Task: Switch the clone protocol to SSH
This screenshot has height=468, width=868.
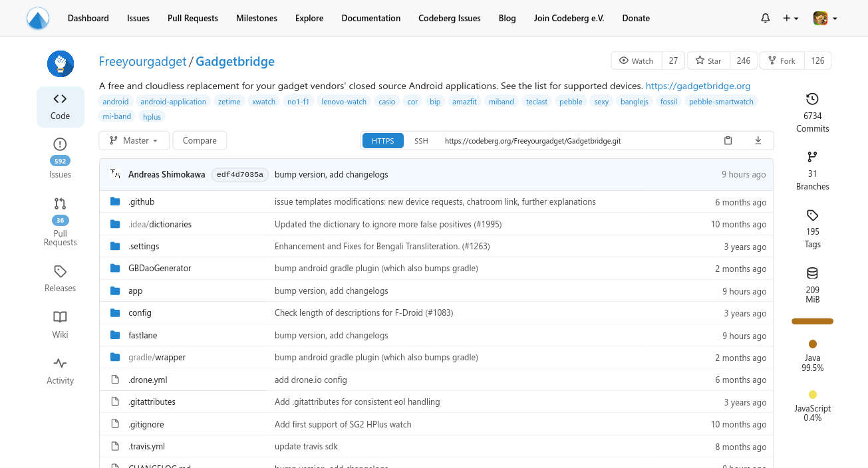Action: coord(421,140)
